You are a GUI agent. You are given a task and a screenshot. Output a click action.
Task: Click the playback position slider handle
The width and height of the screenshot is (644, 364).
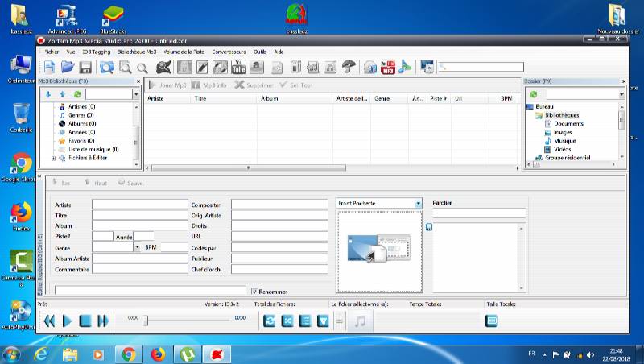click(146, 321)
